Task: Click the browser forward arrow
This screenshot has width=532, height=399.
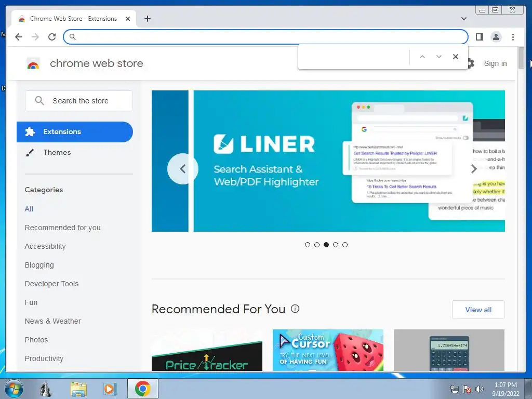Action: 35,37
